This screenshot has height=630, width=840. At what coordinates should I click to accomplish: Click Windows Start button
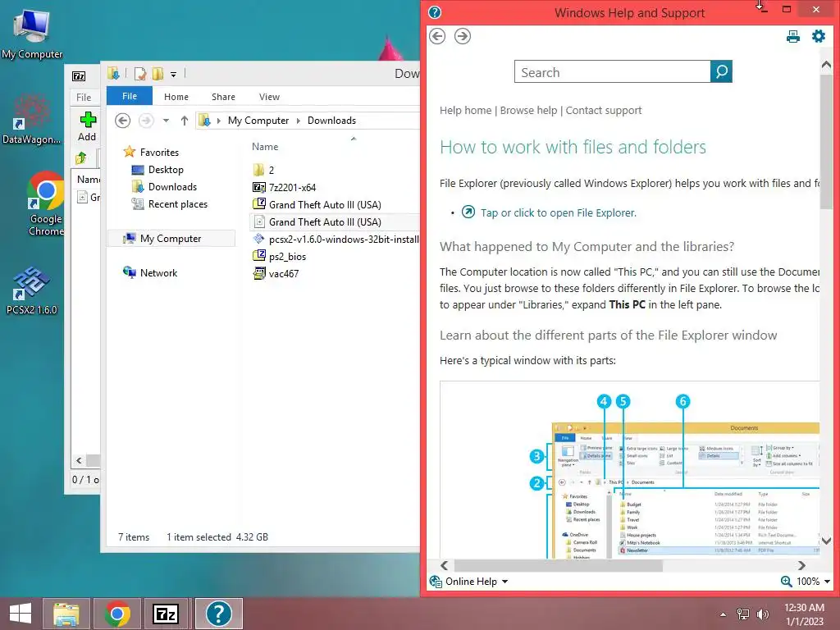pos(21,614)
